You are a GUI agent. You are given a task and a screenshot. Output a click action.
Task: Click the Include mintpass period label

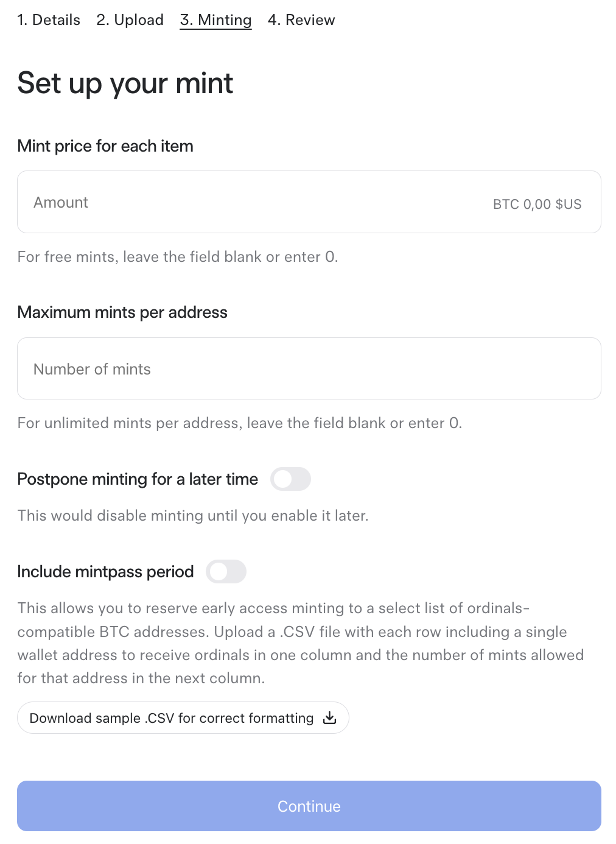coord(105,572)
